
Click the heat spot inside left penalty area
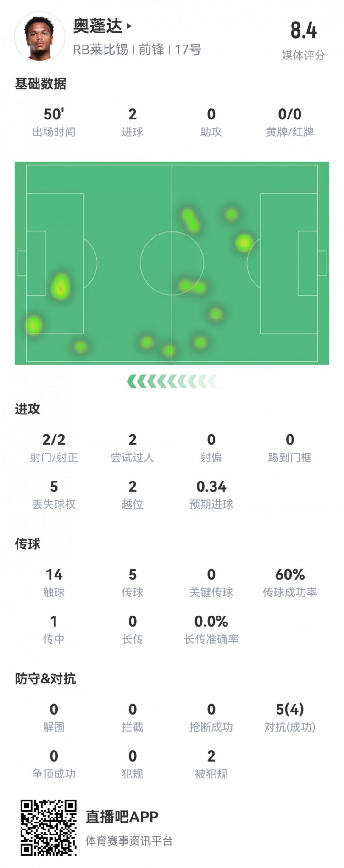[60, 287]
